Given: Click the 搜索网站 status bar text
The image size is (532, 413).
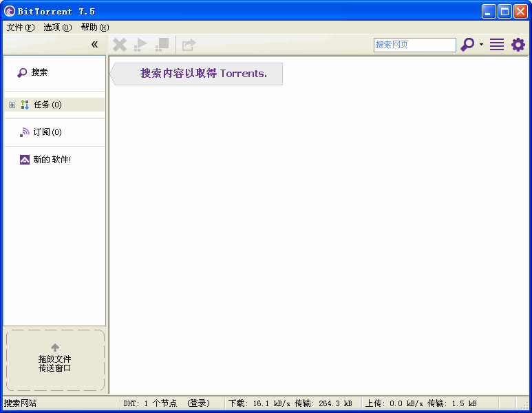Looking at the screenshot, I should 21,403.
